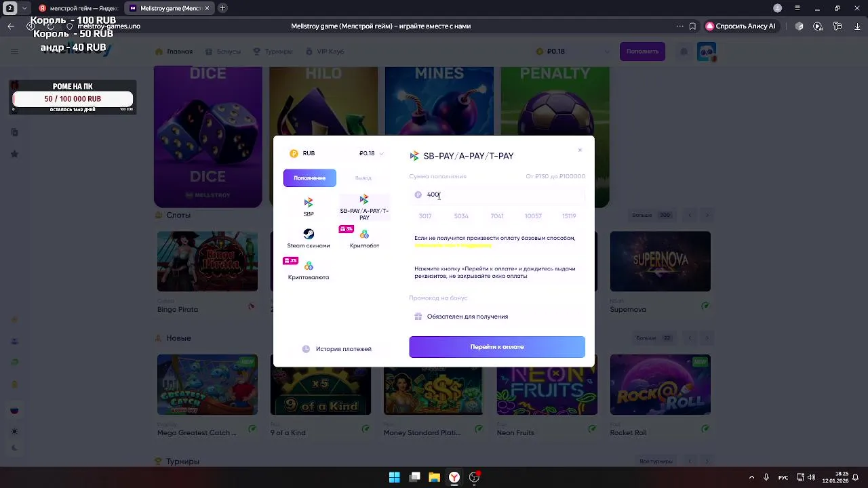Click next arrow in Слоты section
The height and width of the screenshot is (488, 868).
pos(707,215)
